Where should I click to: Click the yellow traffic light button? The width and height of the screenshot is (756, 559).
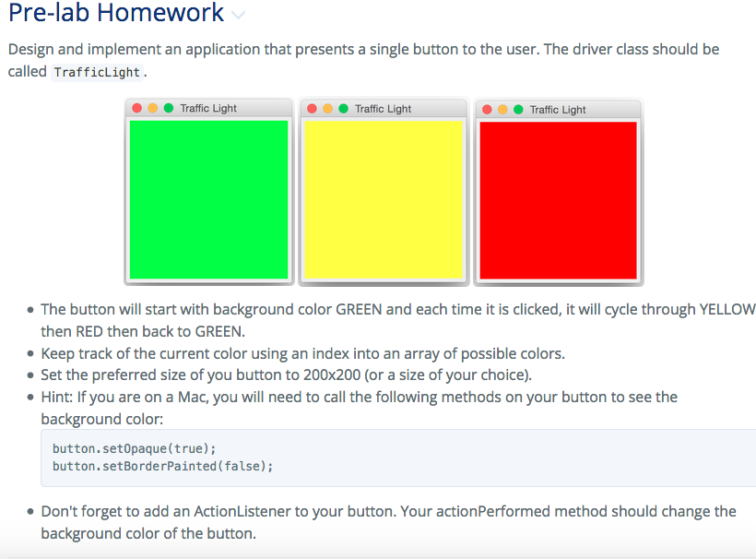[x=384, y=198]
